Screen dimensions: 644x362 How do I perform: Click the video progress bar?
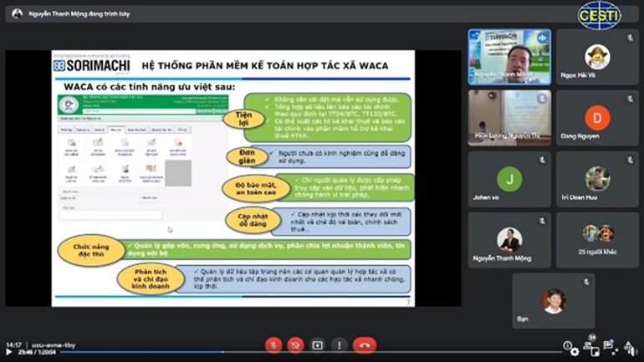pyautogui.click(x=311, y=352)
